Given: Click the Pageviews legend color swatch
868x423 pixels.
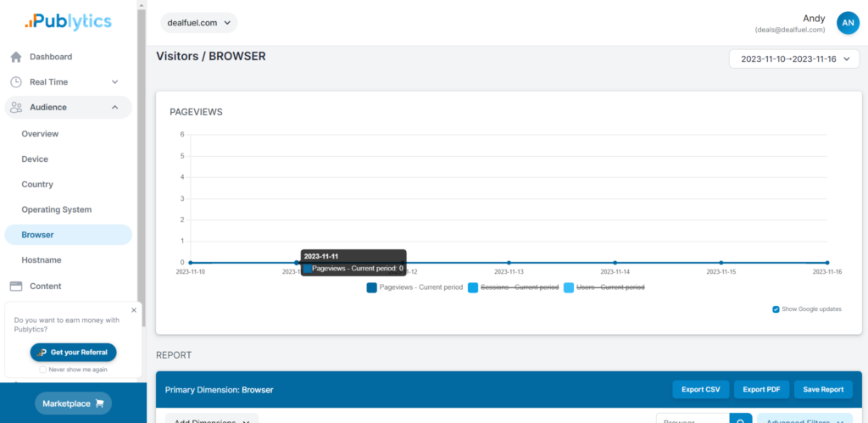Looking at the screenshot, I should (x=371, y=287).
